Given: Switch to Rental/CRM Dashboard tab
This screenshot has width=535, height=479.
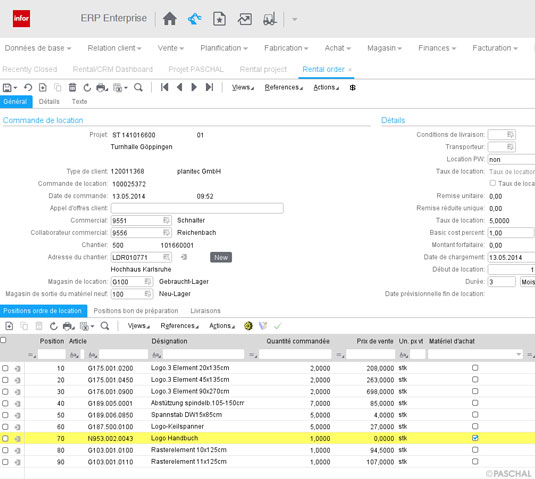Looking at the screenshot, I should (x=113, y=69).
